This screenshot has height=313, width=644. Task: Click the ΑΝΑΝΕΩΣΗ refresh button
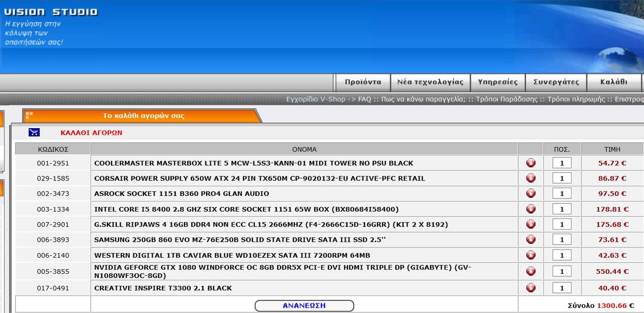click(304, 305)
